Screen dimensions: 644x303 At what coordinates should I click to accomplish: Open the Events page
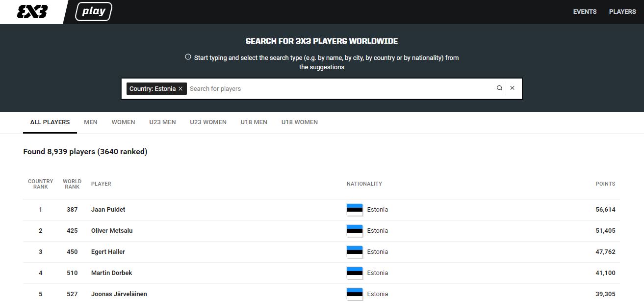coord(585,12)
